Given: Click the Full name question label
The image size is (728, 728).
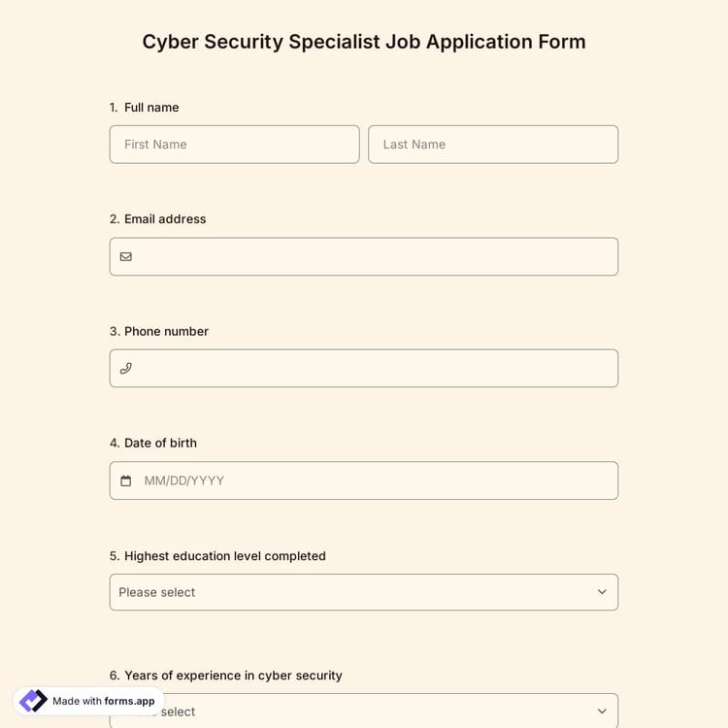Looking at the screenshot, I should tap(150, 108).
